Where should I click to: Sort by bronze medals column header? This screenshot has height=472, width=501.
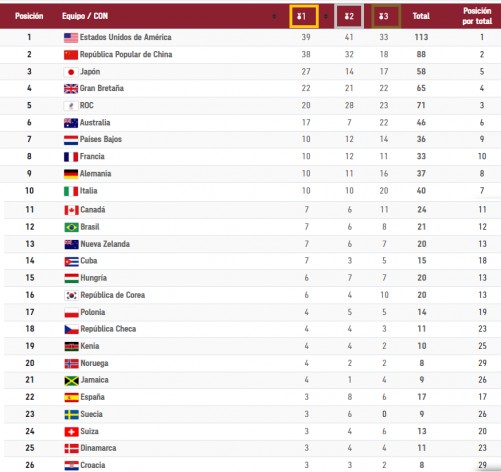click(x=386, y=16)
